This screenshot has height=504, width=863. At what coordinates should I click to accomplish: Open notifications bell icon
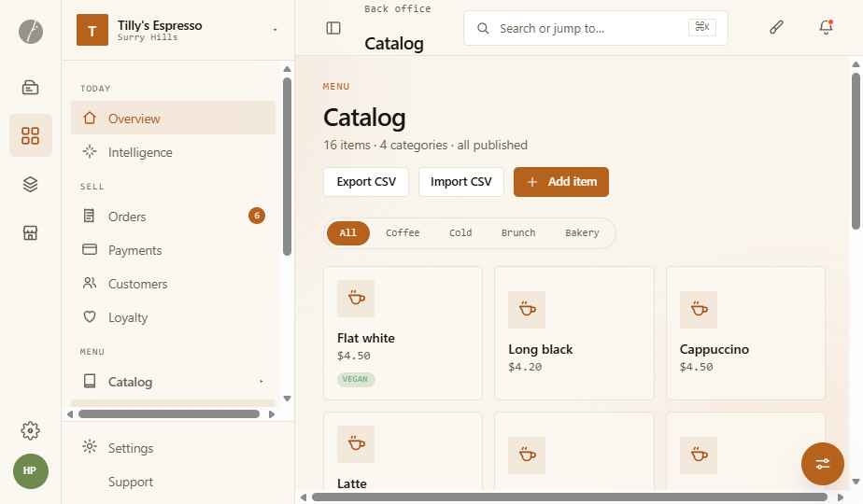[x=826, y=27]
